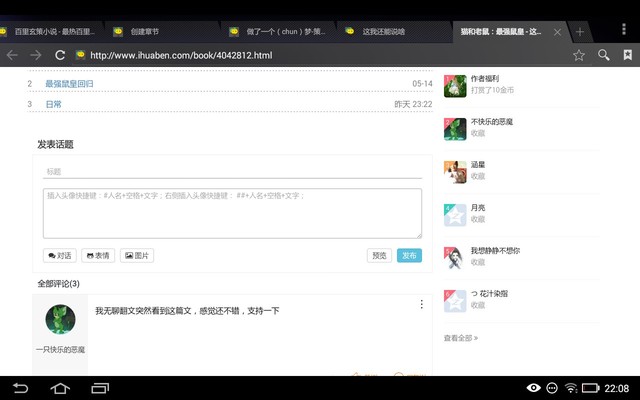
Task: Open a new browser tab with plus
Action: [x=579, y=32]
